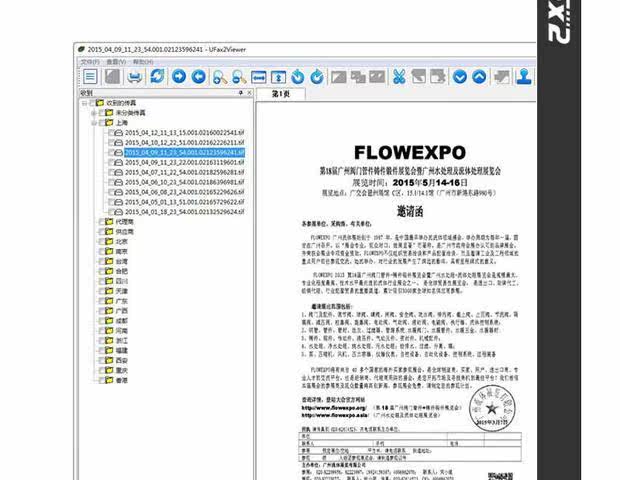Pin the 收到 side panel
Image resolution: width=620 pixels, height=480 pixels.
pos(240,93)
